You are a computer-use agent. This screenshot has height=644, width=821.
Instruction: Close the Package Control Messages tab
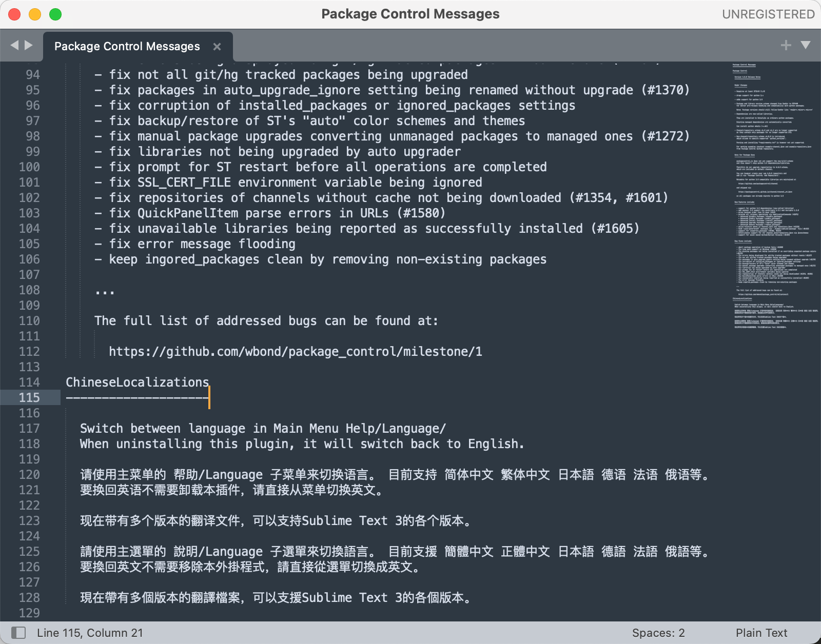pyautogui.click(x=217, y=47)
